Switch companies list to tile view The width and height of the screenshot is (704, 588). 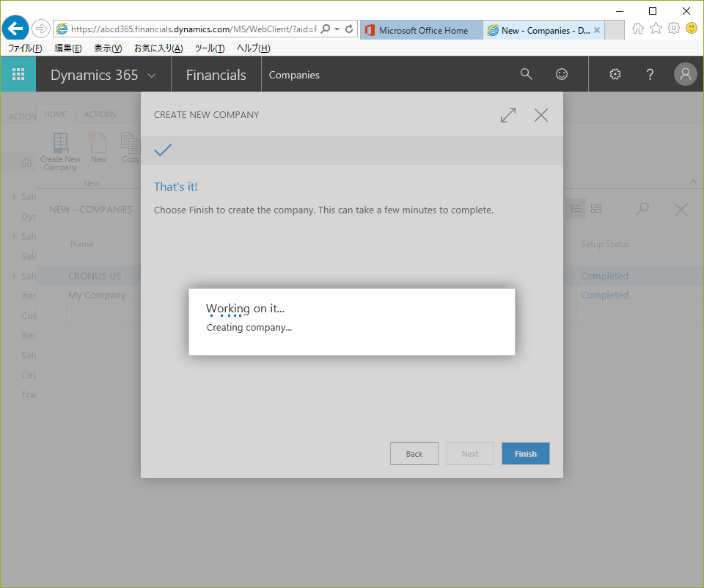596,208
